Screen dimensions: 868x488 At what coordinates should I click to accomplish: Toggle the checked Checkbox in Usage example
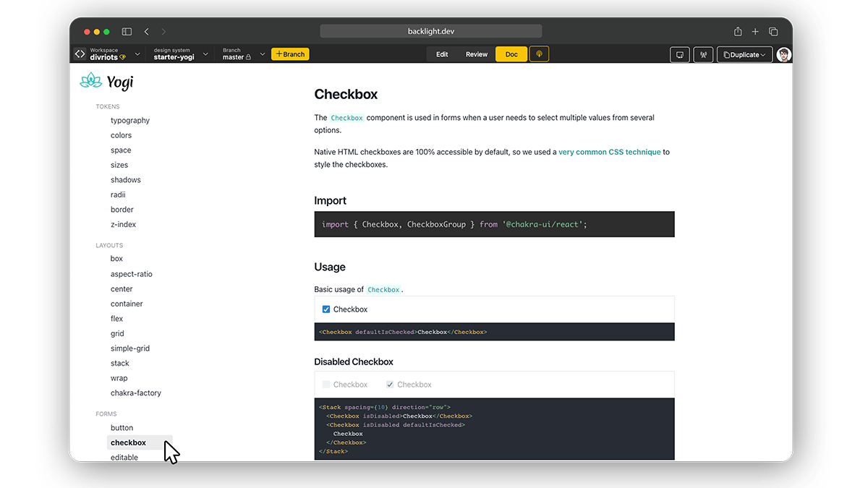tap(326, 309)
